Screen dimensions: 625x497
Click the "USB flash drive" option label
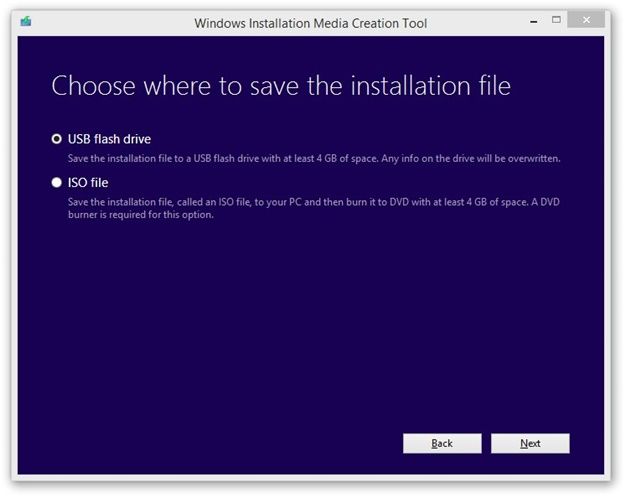[x=109, y=139]
